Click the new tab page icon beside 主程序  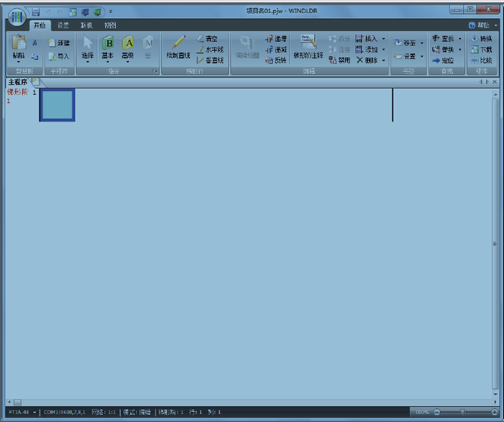36,82
